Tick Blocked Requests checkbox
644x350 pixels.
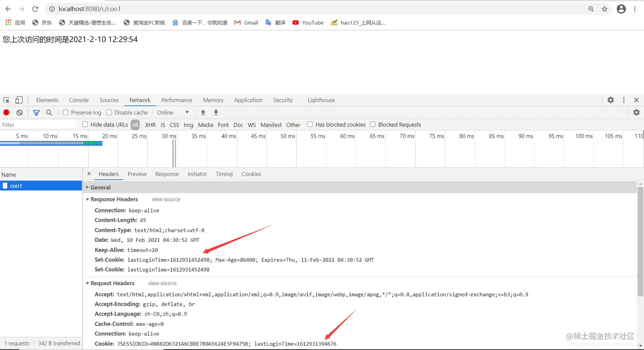point(373,124)
